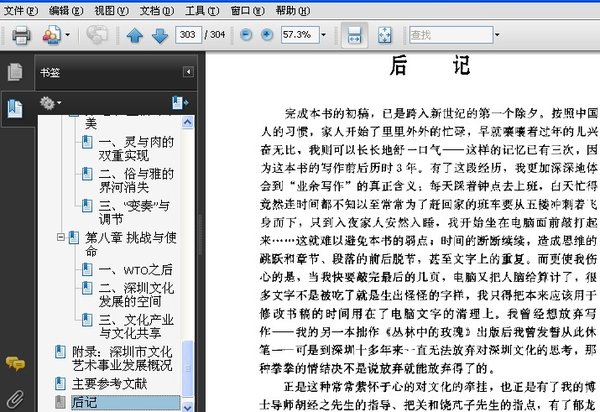Screen dimensions: 600x412
Task: Click bookmark icon beside 三、“变奏”与调节
Action: pyautogui.click(x=87, y=206)
